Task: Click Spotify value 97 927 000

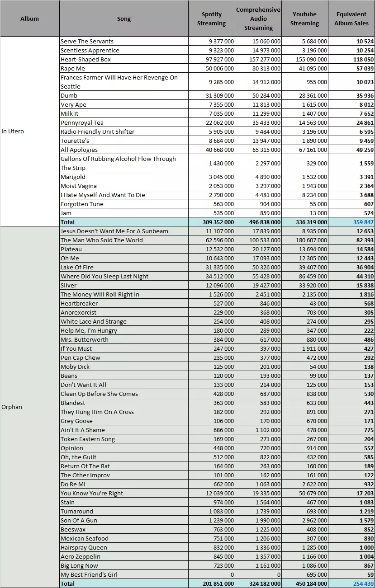Action: coord(212,59)
